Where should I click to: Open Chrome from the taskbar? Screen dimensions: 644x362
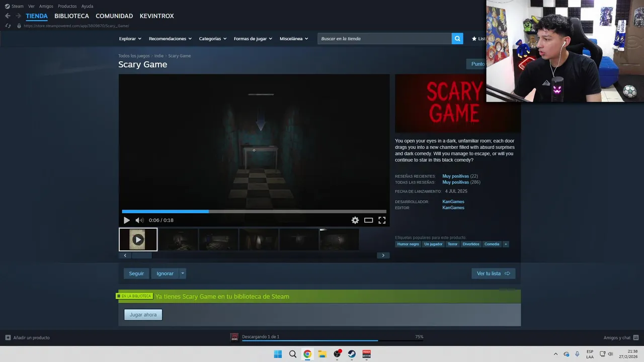pyautogui.click(x=307, y=354)
